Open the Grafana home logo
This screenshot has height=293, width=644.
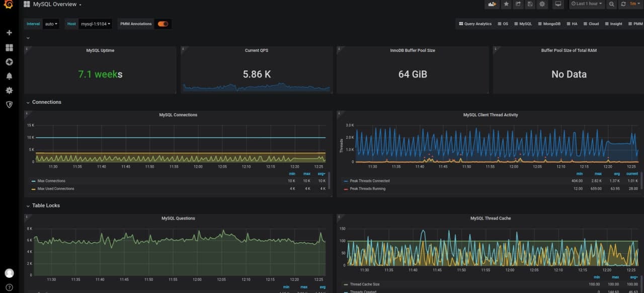click(9, 5)
